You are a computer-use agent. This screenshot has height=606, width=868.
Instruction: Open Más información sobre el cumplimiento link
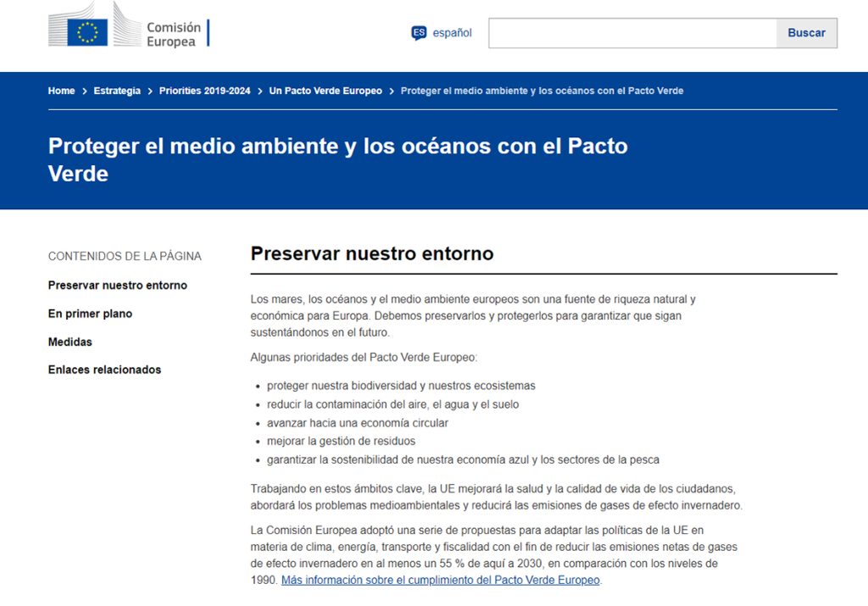coord(441,580)
